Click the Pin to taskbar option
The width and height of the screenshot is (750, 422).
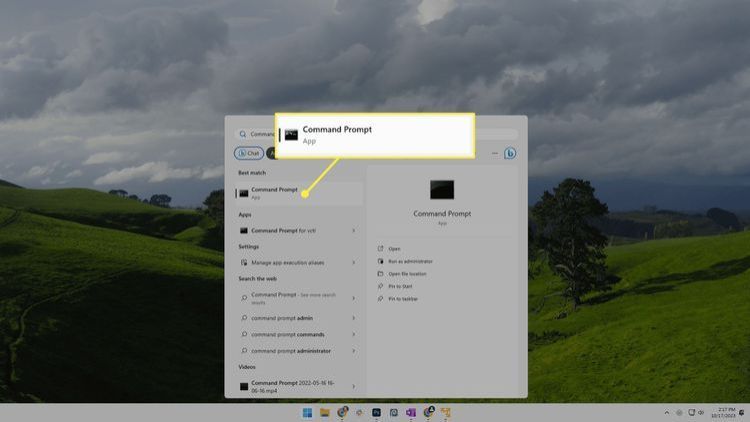pos(403,299)
